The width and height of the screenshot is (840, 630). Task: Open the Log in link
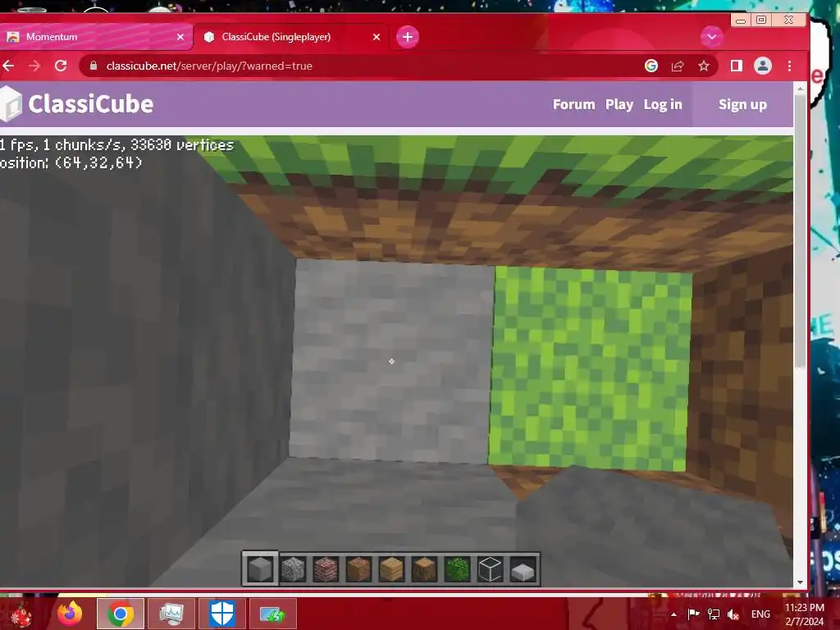[x=663, y=104]
